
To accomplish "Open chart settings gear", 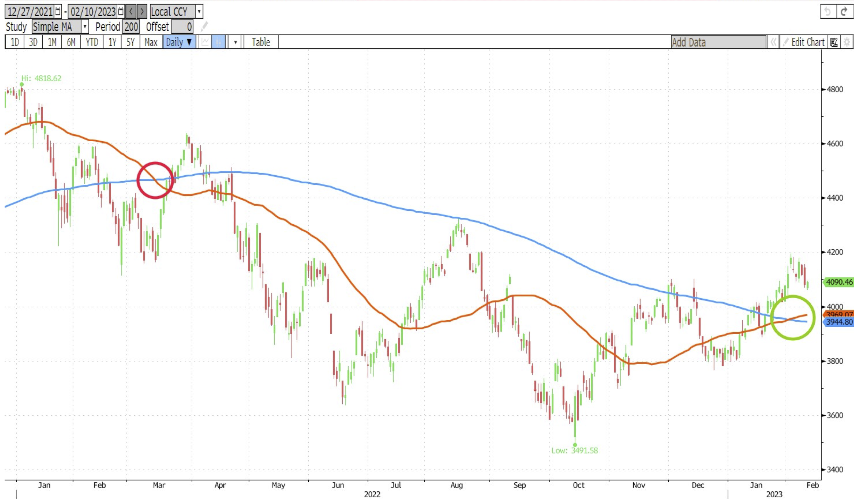I will click(847, 42).
